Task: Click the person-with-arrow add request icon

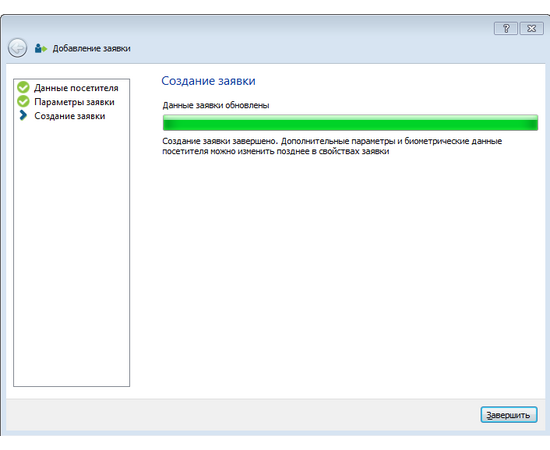Action: (x=41, y=48)
